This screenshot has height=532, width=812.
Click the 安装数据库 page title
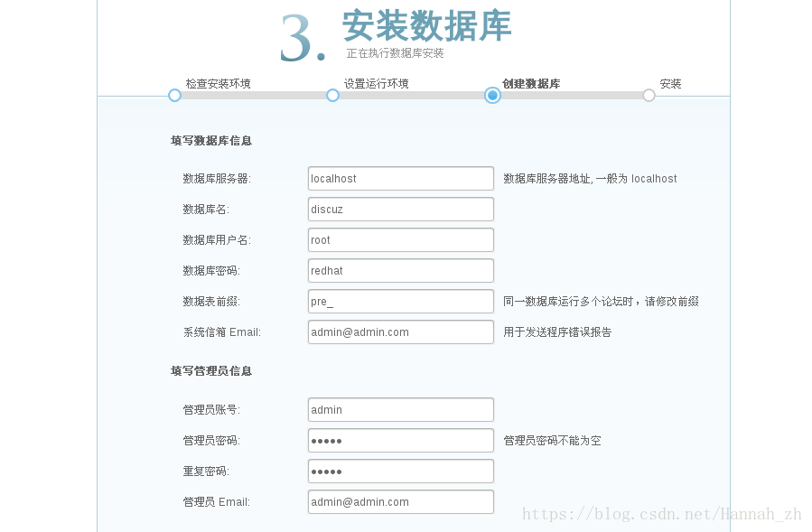click(426, 25)
